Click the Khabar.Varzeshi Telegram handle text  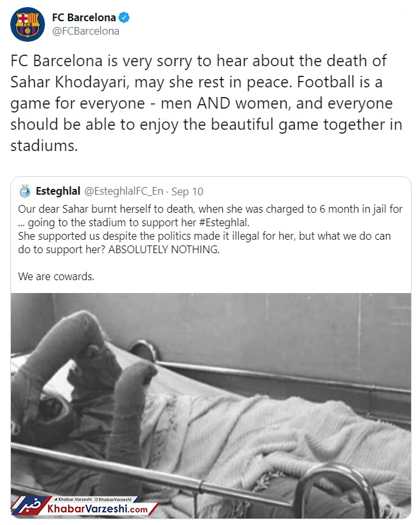[x=75, y=499]
